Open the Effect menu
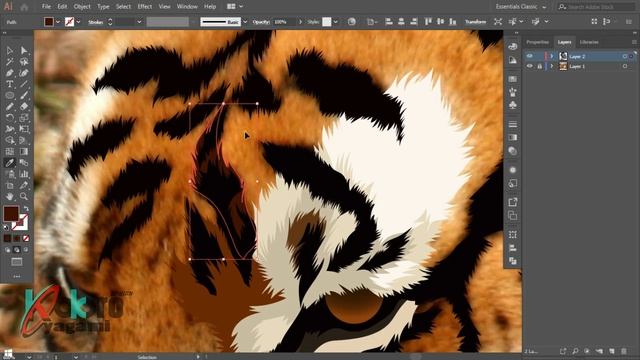640x360 pixels. [144, 7]
